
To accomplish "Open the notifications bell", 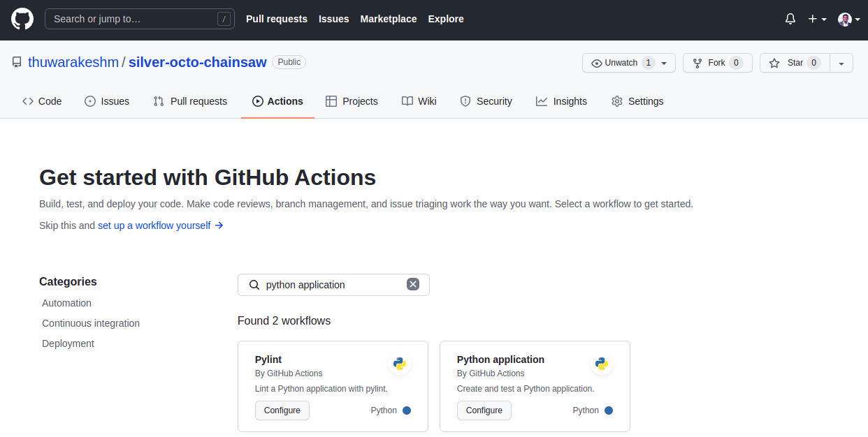I will click(790, 19).
